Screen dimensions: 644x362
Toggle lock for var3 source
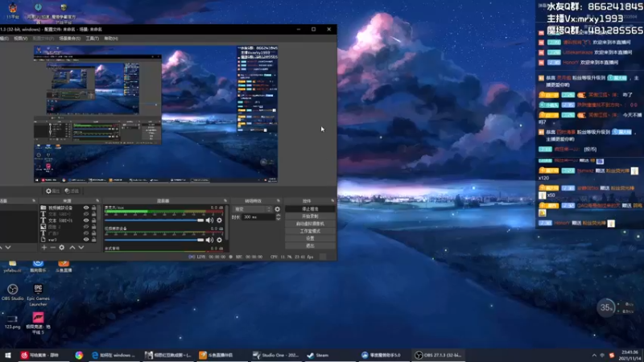[93, 239]
